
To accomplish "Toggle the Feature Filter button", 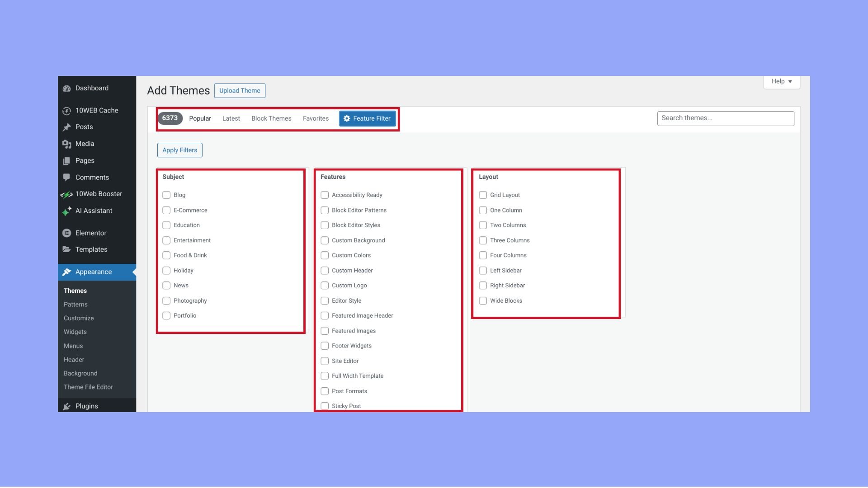I will point(367,118).
